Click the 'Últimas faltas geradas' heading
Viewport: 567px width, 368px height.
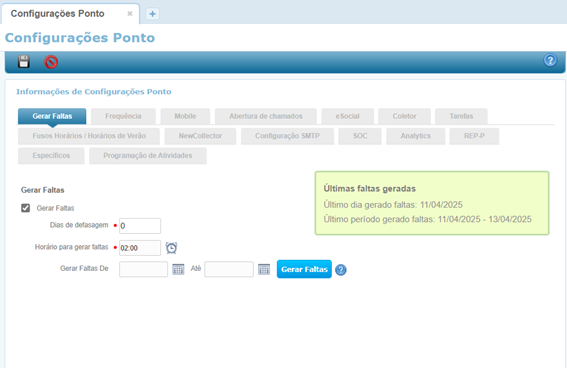click(370, 189)
